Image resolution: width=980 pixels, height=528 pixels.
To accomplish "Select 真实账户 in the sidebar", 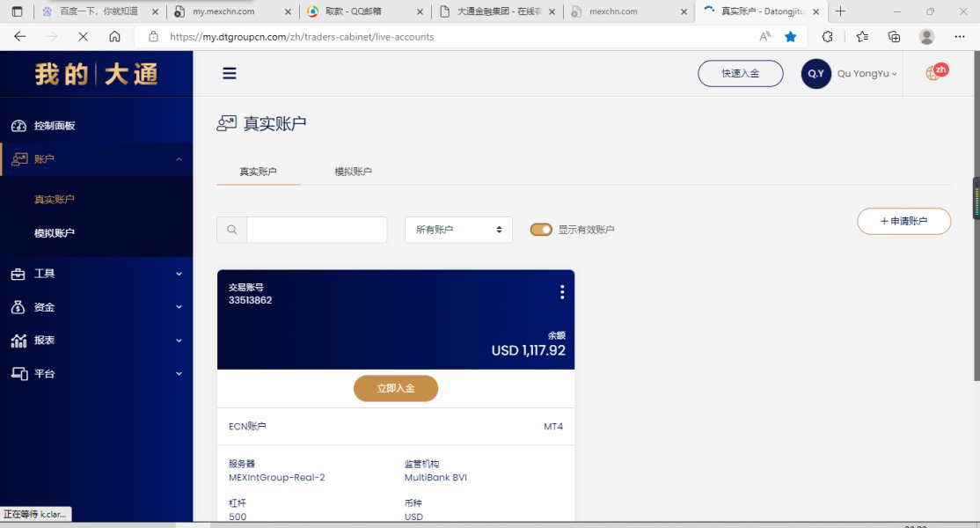I will click(x=55, y=200).
